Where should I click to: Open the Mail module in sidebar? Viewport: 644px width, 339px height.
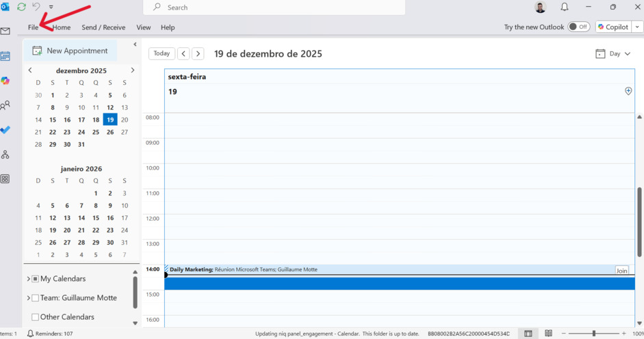click(x=5, y=31)
